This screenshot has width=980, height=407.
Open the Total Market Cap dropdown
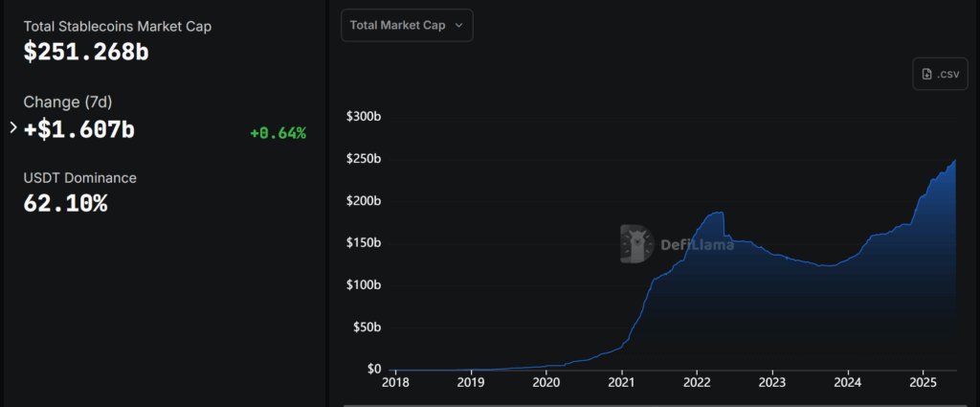pos(406,25)
